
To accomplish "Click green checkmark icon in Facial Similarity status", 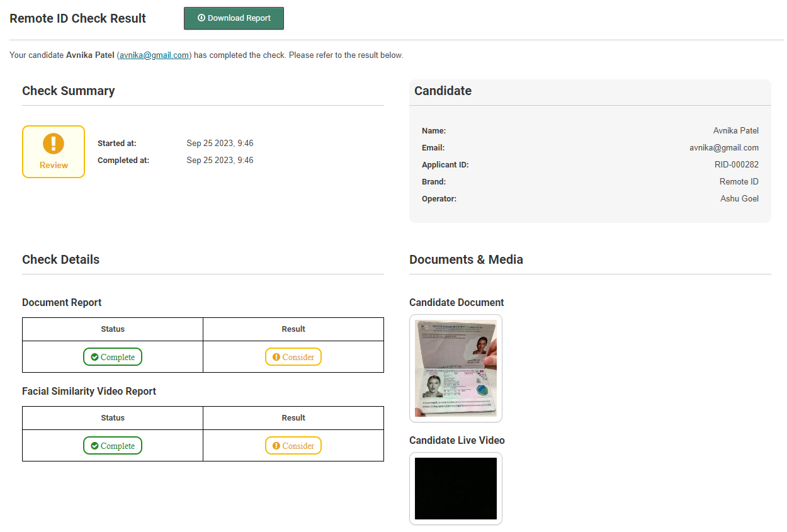I will pyautogui.click(x=94, y=446).
